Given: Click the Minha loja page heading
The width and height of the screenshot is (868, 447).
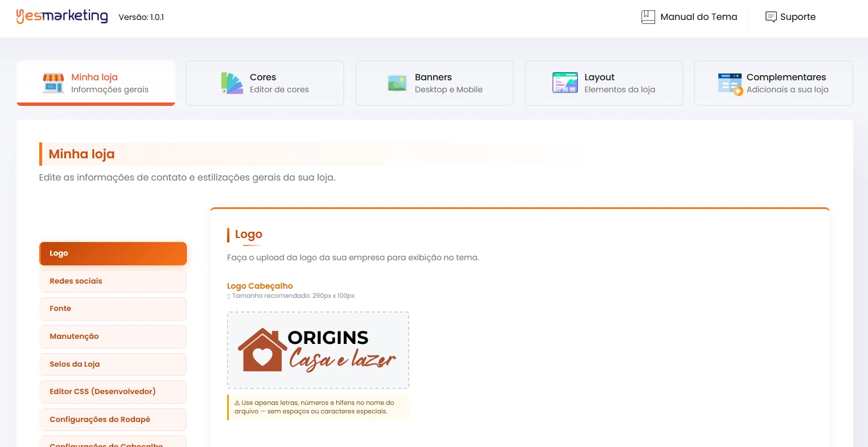Looking at the screenshot, I should [x=82, y=154].
